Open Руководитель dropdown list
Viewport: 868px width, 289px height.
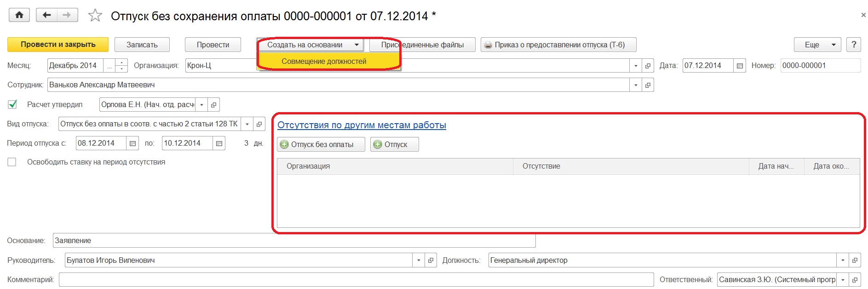click(x=419, y=260)
